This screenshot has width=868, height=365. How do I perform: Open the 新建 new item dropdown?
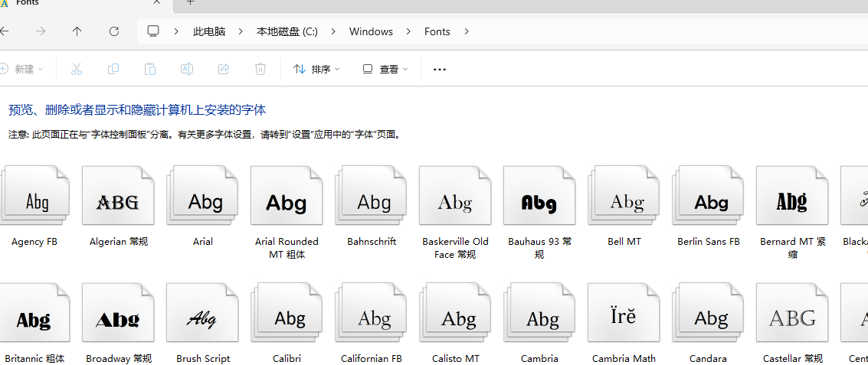[22, 69]
